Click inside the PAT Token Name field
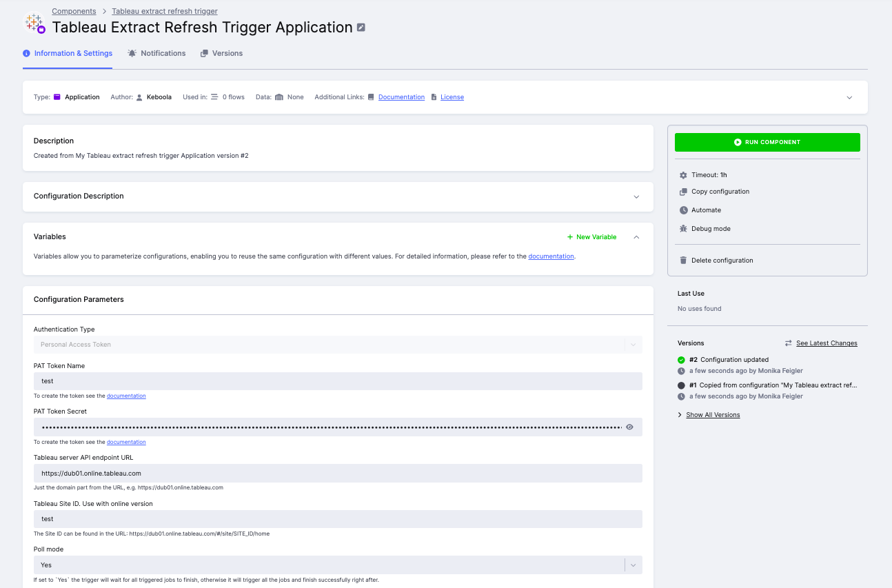The image size is (892, 588). point(338,381)
